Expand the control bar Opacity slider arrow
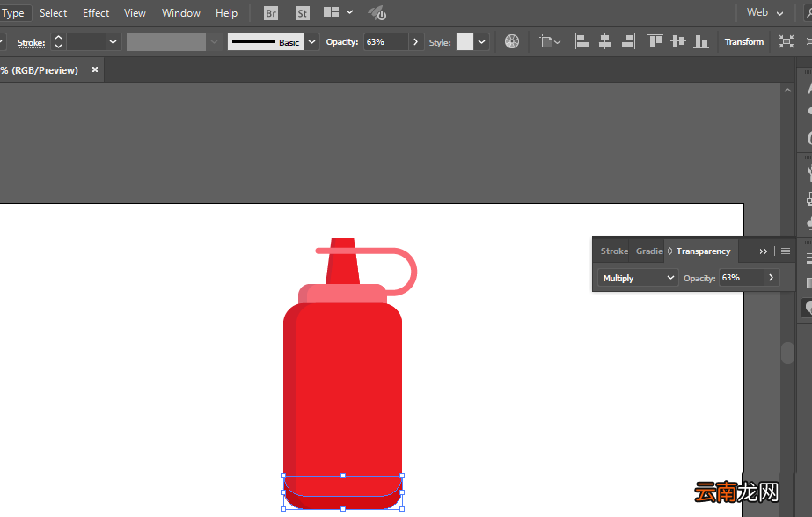This screenshot has width=812, height=517. [415, 42]
